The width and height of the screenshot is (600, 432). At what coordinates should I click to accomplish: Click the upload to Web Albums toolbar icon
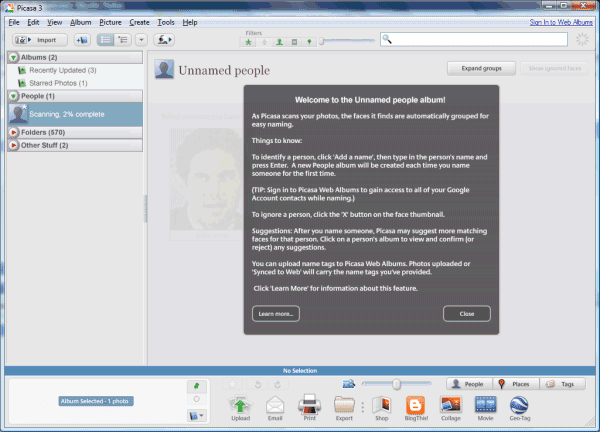click(164, 40)
